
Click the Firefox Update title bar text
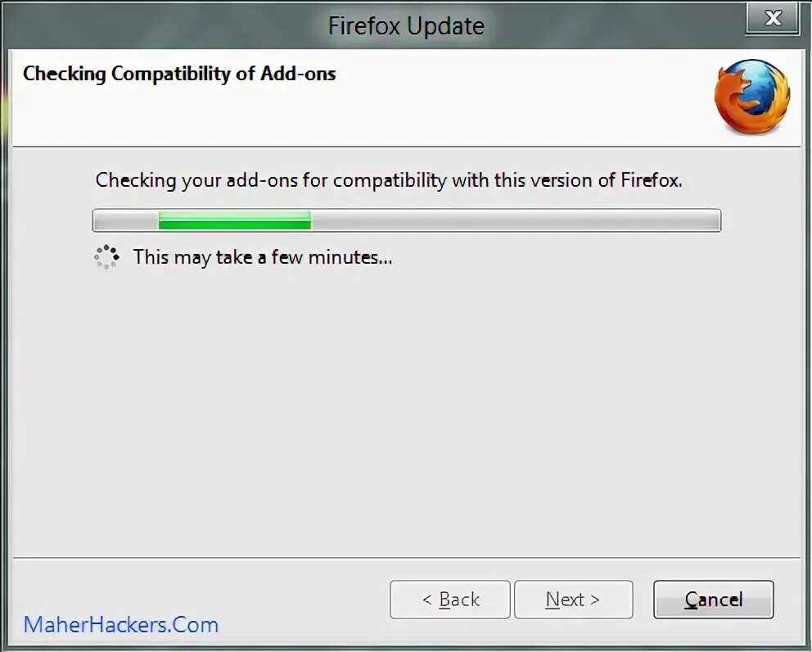tap(406, 25)
